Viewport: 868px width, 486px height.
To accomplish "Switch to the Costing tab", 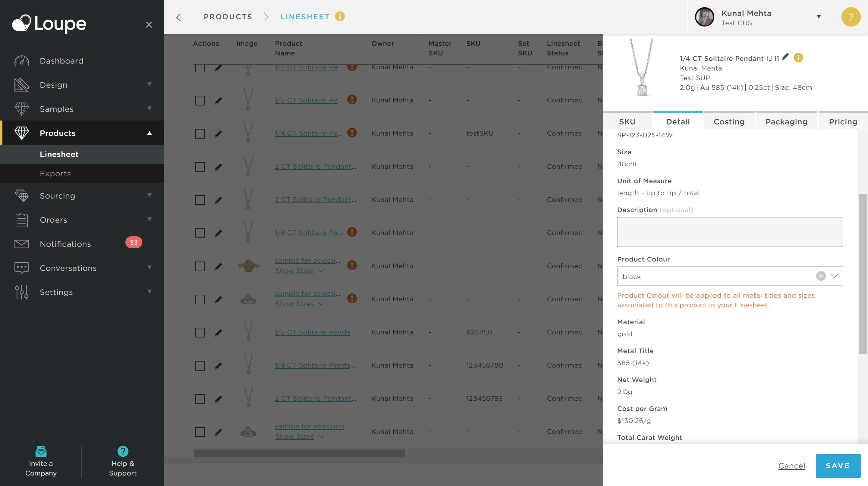I will (729, 121).
